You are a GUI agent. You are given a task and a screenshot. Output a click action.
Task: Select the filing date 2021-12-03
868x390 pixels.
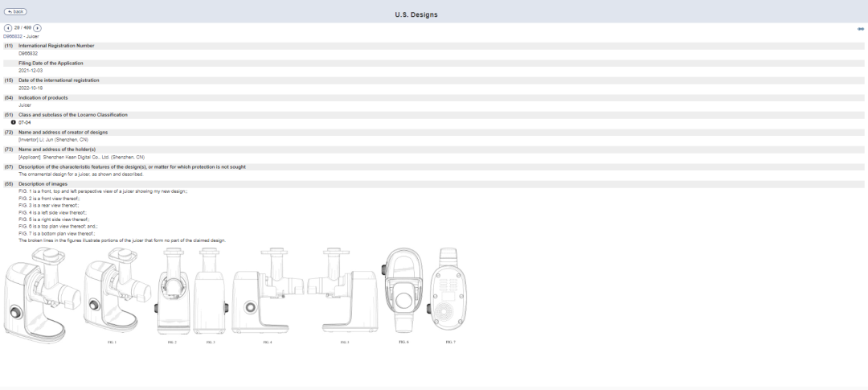pyautogui.click(x=31, y=71)
